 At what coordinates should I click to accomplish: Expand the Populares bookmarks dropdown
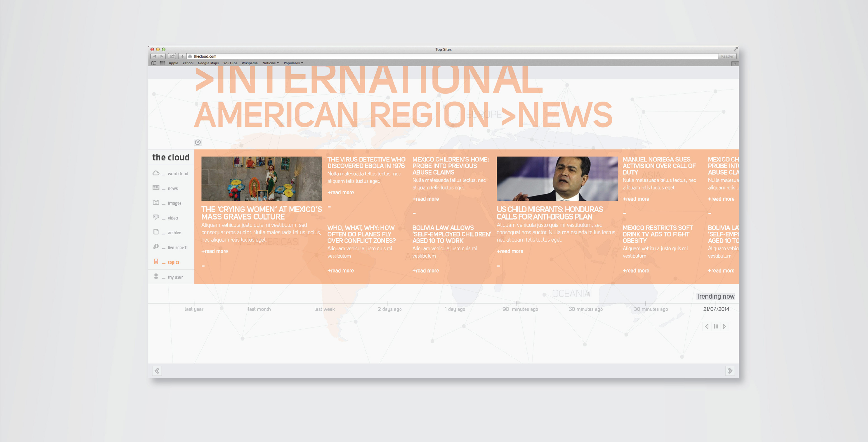coord(293,63)
